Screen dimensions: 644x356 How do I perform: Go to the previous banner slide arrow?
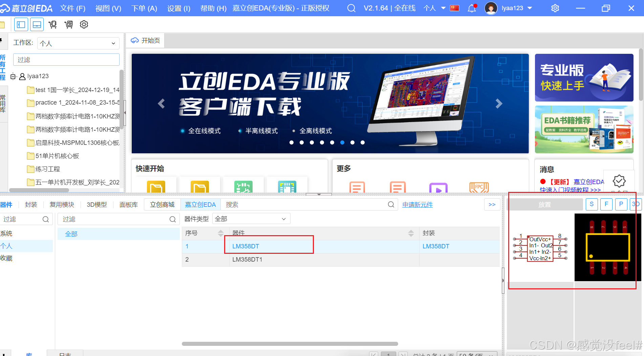tap(162, 104)
